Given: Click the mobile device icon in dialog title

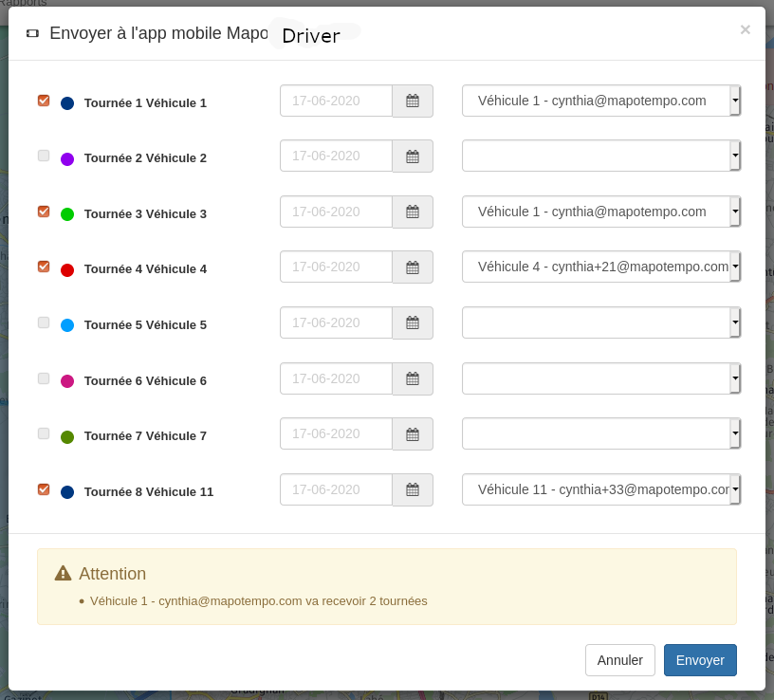Looking at the screenshot, I should pos(32,33).
